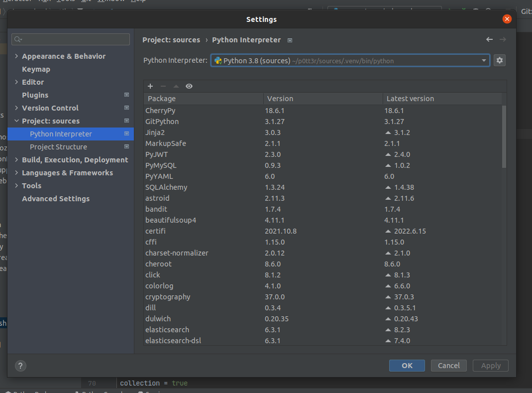This screenshot has width=532, height=393.
Task: Collapse Project: sources section
Action: coord(16,121)
